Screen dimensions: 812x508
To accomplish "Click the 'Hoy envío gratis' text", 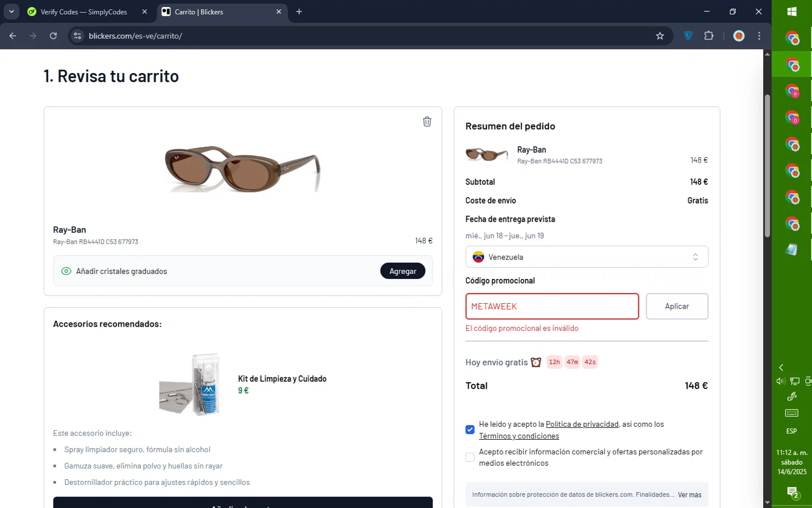I will [x=496, y=362].
